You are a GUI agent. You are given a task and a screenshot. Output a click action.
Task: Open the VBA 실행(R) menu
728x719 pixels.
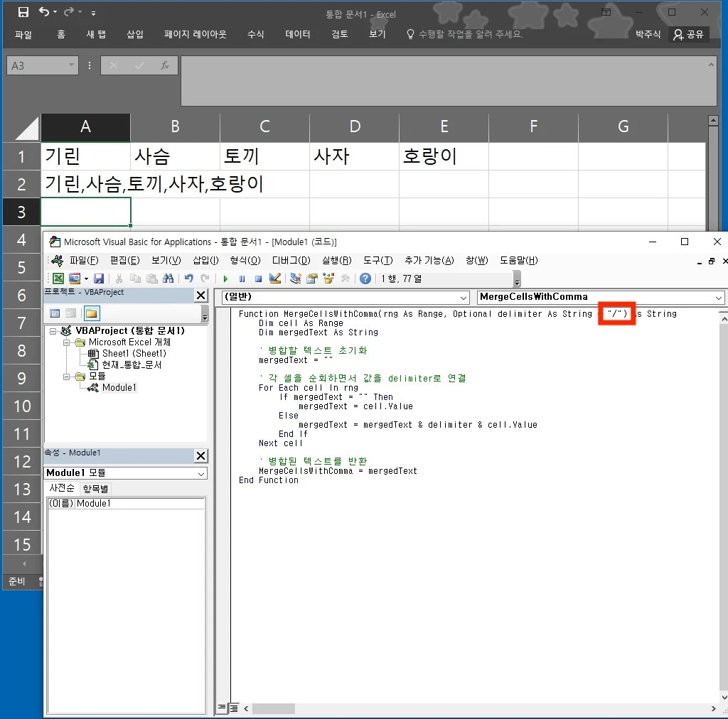pyautogui.click(x=337, y=261)
